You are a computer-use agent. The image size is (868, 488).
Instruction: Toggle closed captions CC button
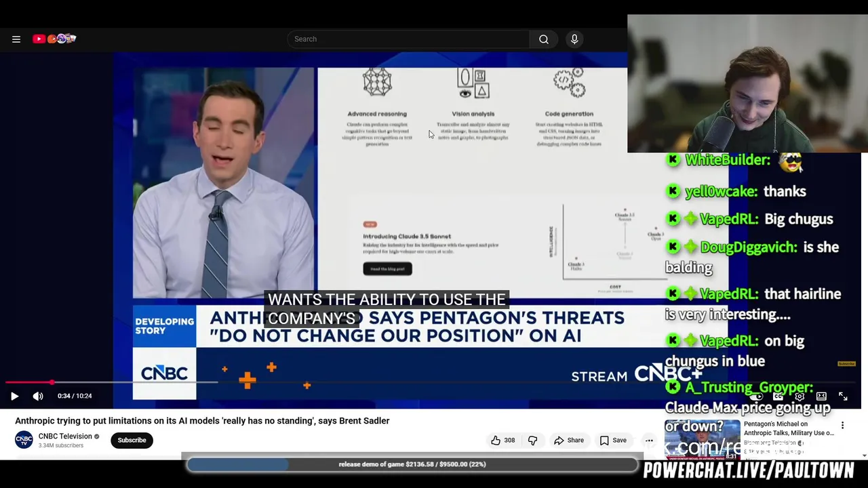778,396
